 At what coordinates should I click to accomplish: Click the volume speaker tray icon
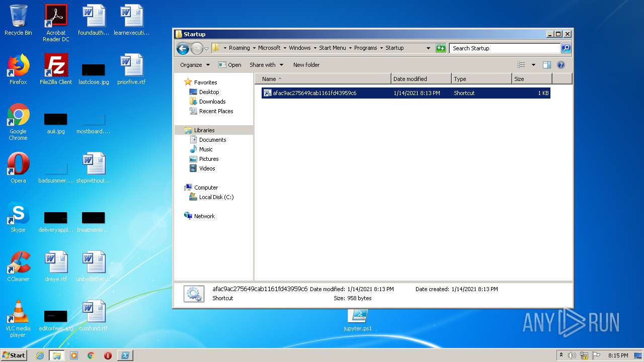(x=572, y=355)
